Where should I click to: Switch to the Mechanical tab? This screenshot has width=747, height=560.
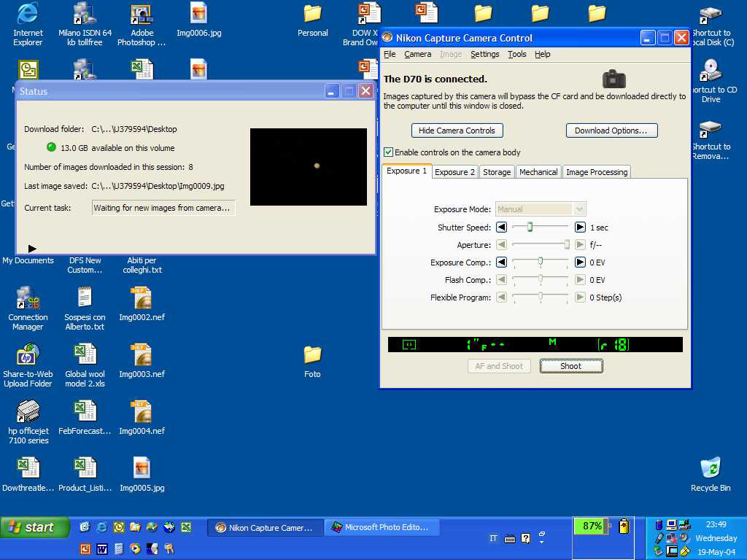[538, 172]
